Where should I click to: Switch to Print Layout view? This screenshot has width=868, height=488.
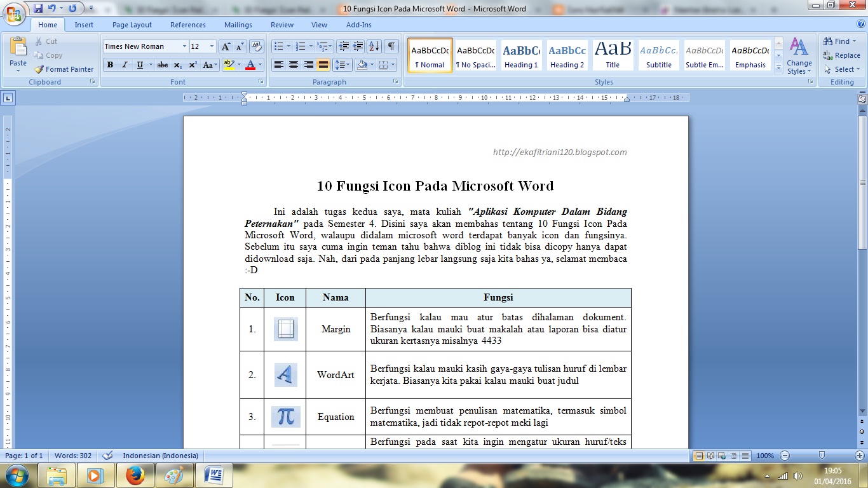[x=699, y=456]
